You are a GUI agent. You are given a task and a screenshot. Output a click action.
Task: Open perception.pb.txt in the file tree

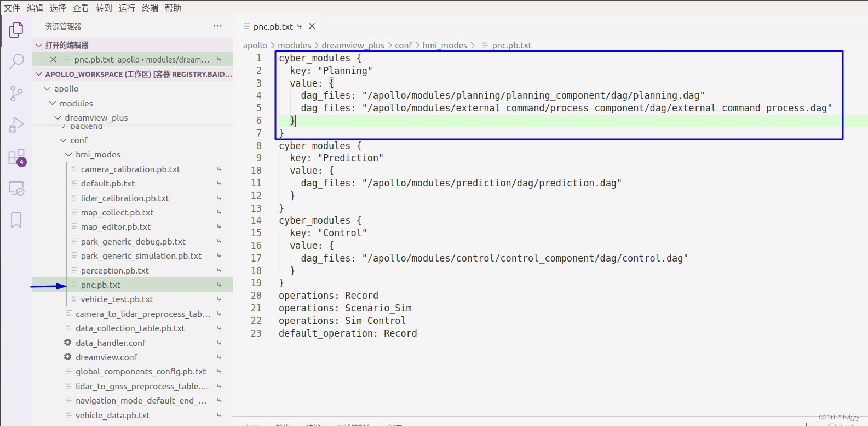coord(115,271)
